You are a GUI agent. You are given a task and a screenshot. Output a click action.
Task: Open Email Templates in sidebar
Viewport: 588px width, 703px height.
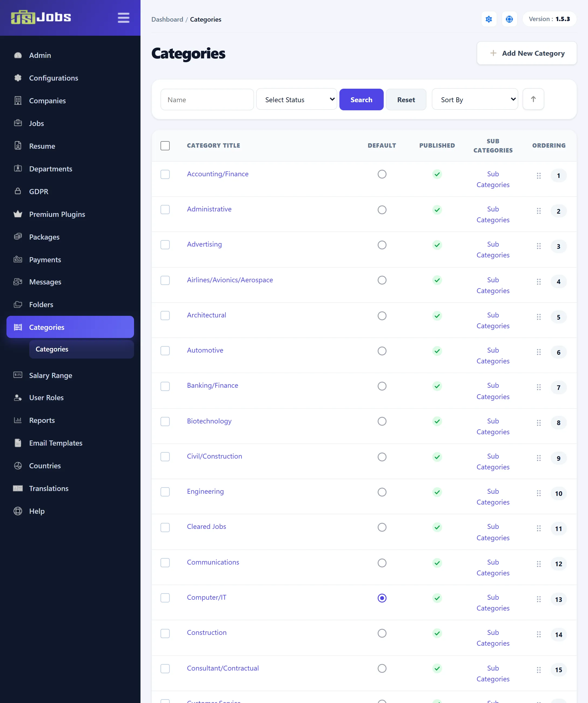70,443
